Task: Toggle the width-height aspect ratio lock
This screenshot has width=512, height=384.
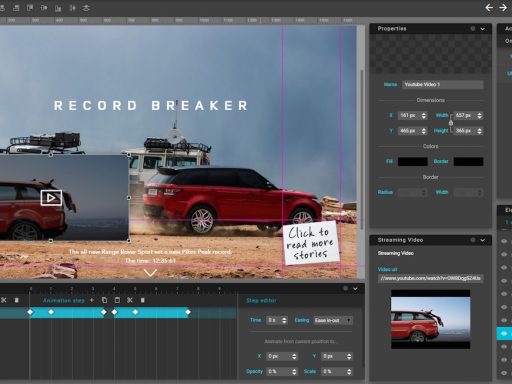Action: click(451, 123)
